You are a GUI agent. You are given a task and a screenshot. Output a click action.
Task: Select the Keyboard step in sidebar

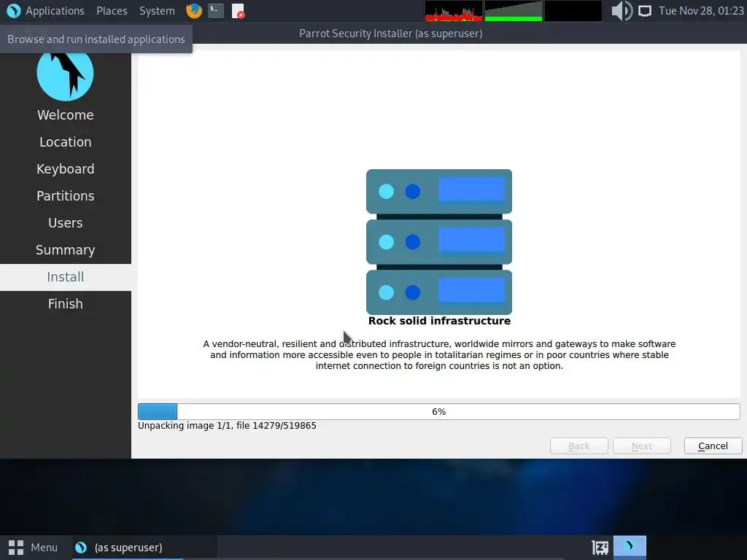point(65,169)
